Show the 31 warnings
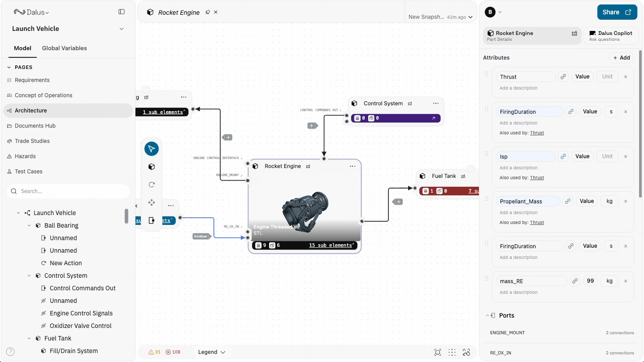The width and height of the screenshot is (644, 362). (x=154, y=352)
